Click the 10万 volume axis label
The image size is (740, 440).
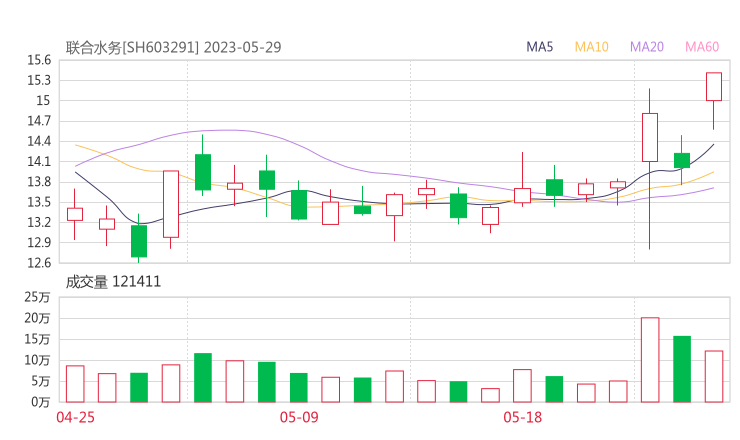37,360
